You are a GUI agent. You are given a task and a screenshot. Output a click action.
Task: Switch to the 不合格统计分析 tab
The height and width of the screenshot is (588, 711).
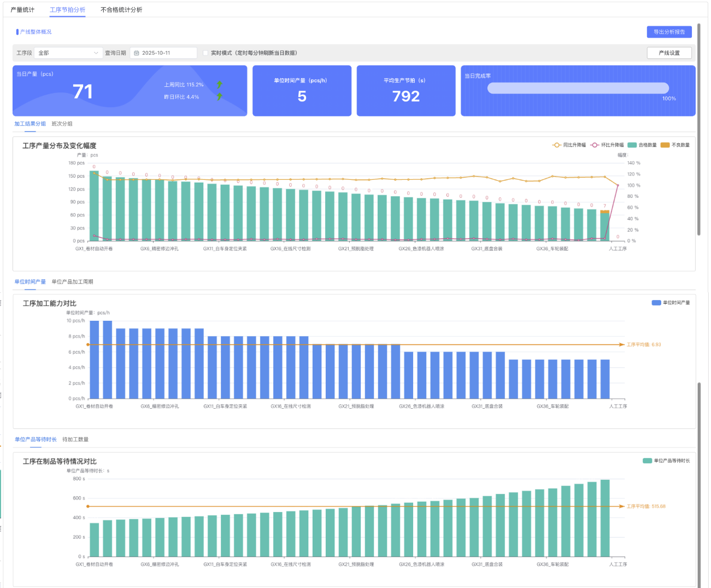tap(121, 10)
